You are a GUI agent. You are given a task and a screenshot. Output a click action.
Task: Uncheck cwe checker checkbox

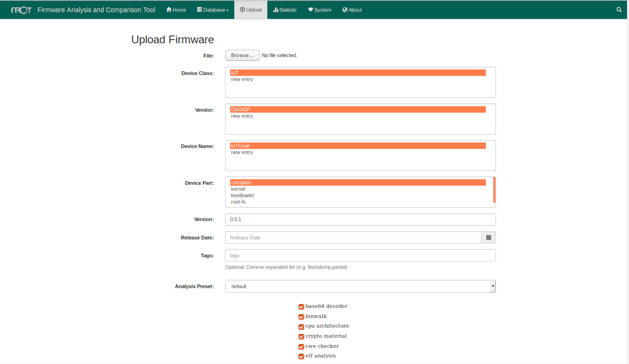tap(302, 346)
